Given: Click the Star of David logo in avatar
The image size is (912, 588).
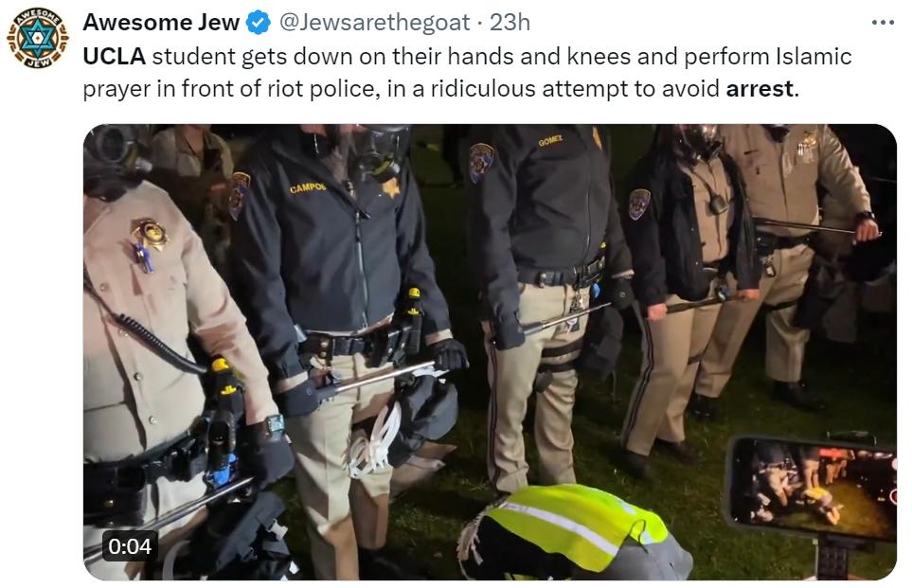Looking at the screenshot, I should pos(38,38).
